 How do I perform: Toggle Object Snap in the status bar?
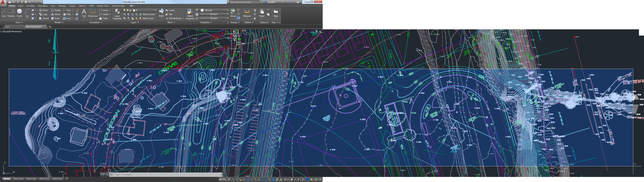point(266,179)
